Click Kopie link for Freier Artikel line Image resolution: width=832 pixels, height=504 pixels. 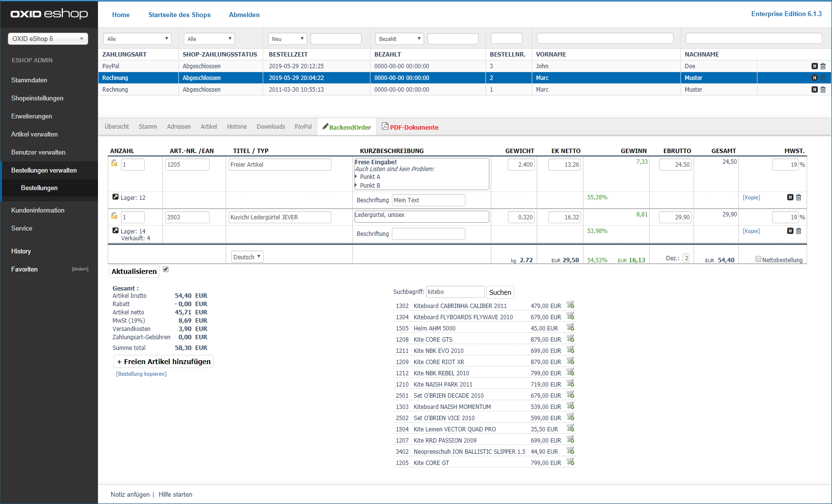point(751,197)
